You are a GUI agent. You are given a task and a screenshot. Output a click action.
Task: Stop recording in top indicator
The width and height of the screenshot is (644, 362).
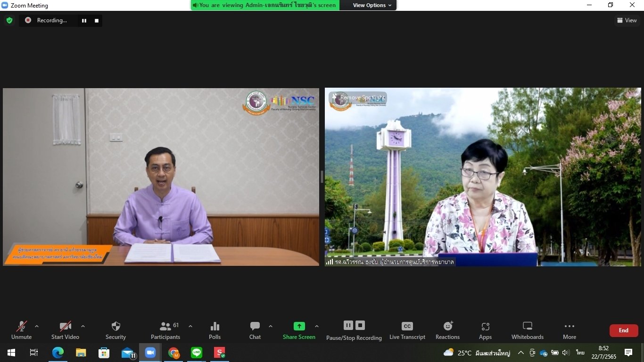tap(97, 20)
